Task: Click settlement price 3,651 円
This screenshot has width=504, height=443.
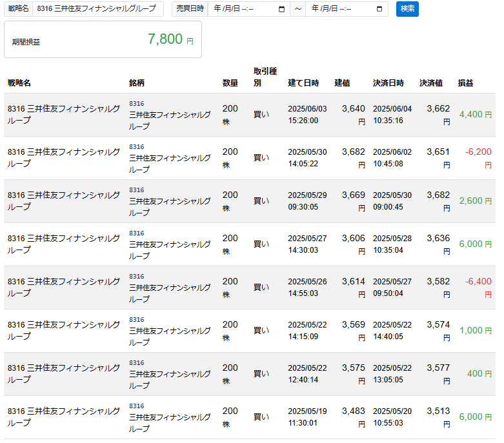Action: tap(438, 158)
